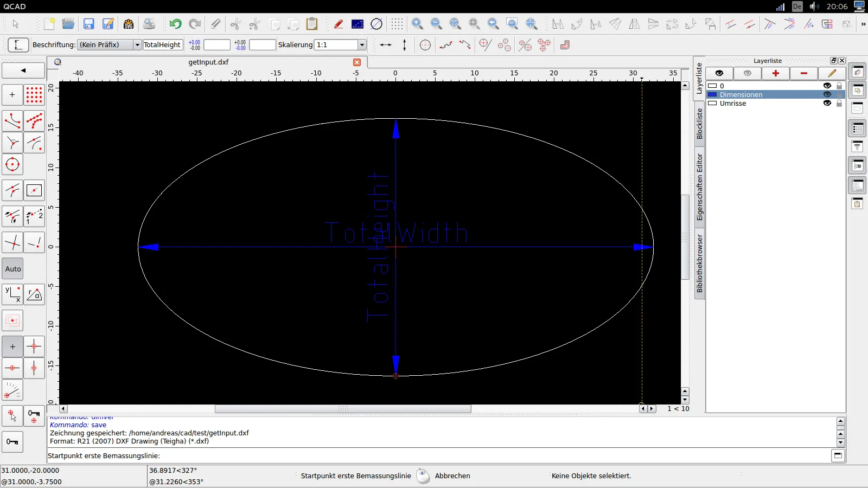Click the blue Dimensionen layer color swatch
This screenshot has width=868, height=488.
pyautogui.click(x=712, y=94)
